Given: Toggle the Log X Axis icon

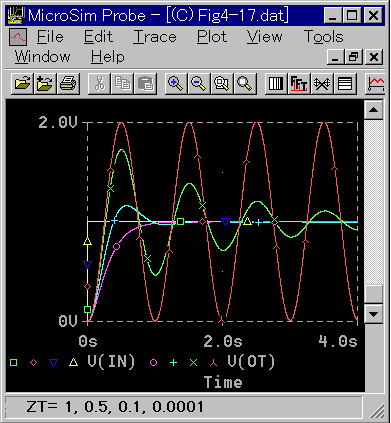Looking at the screenshot, I should click(276, 83).
